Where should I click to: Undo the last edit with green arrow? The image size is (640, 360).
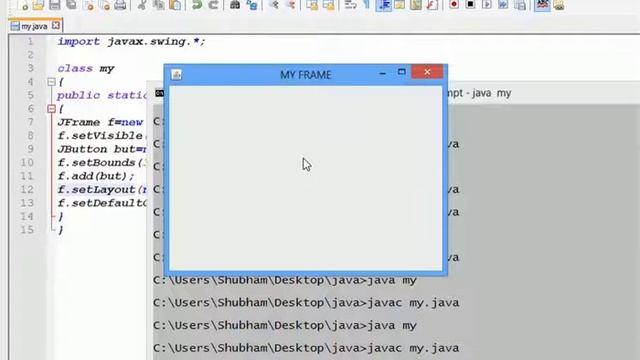click(197, 5)
